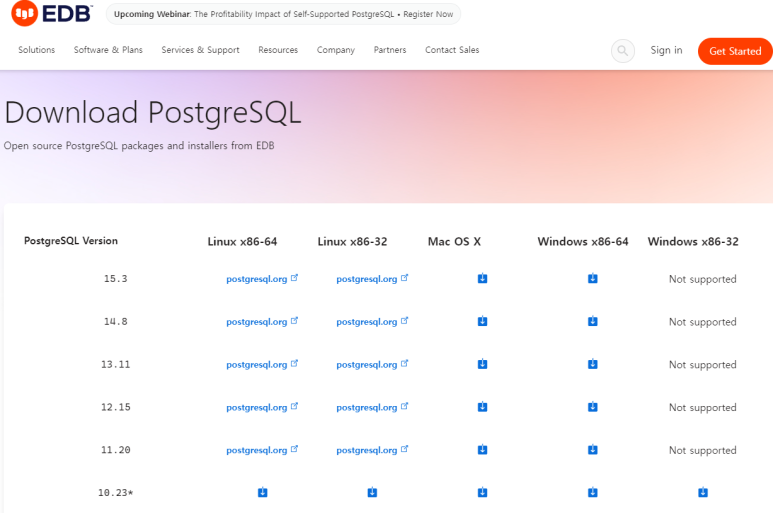Screen dimensions: 773x513
Task: Open postgresql.org link for 11.20 Linux x86-32
Action: pyautogui.click(x=372, y=450)
